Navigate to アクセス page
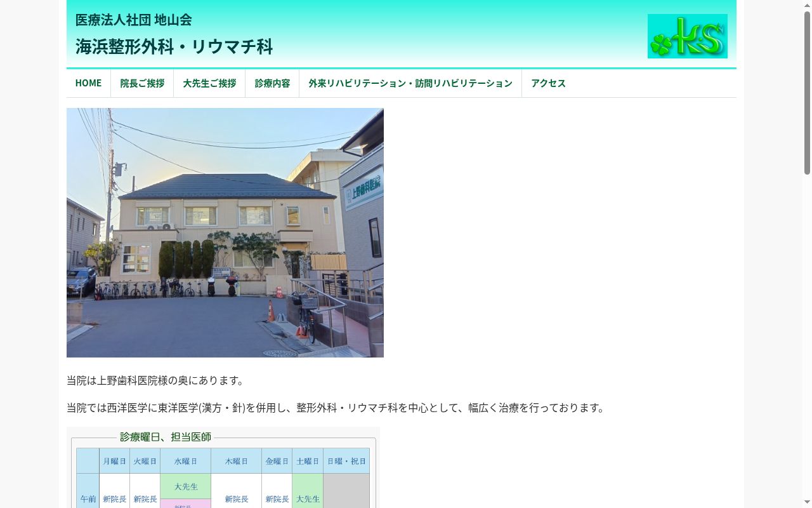The height and width of the screenshot is (508, 812). tap(548, 83)
